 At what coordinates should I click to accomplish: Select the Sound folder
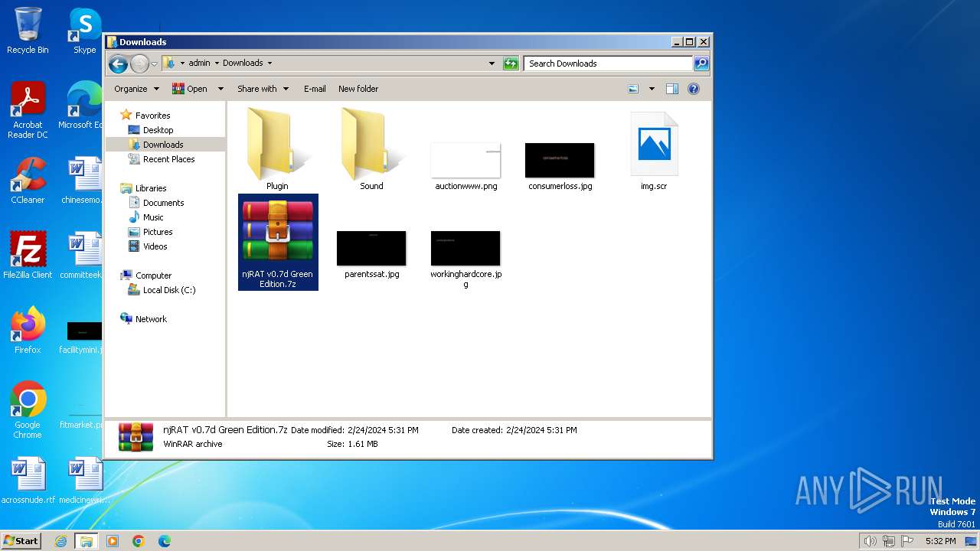click(x=371, y=149)
